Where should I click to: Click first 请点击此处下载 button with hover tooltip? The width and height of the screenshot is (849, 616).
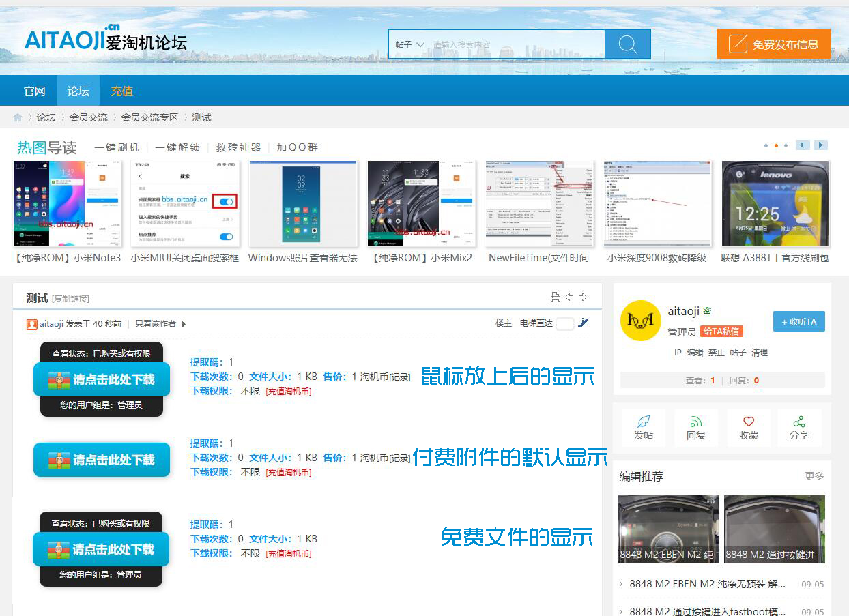coord(102,379)
